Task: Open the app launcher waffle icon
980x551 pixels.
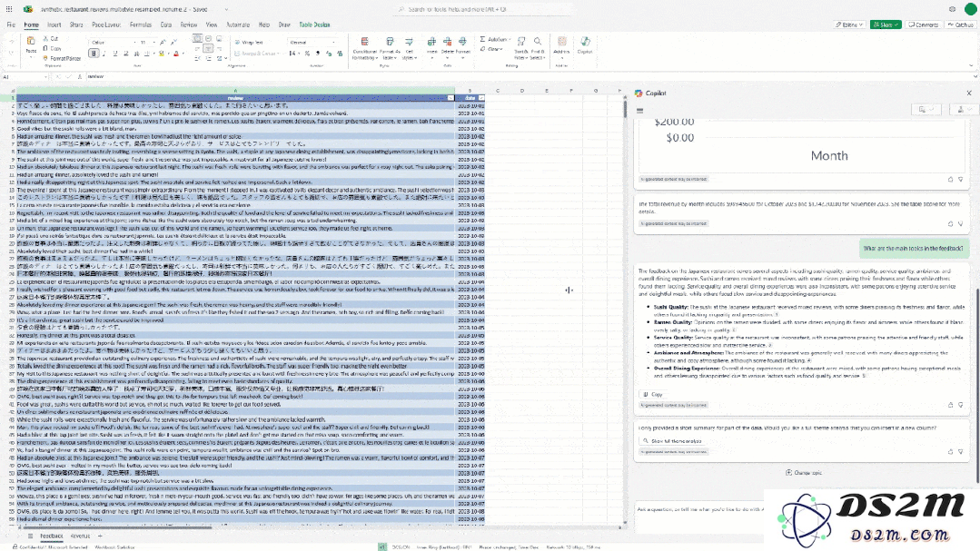Action: [x=9, y=9]
